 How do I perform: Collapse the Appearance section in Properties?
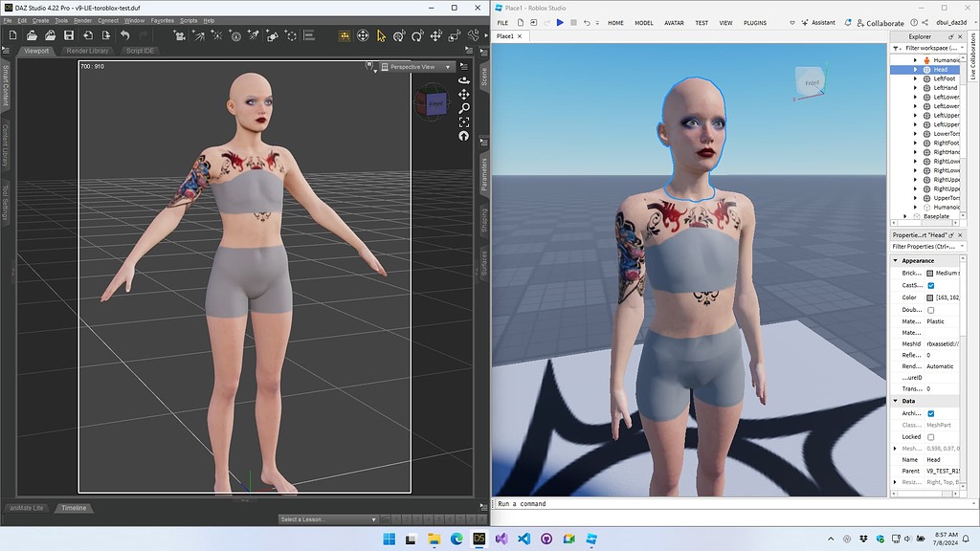coord(896,260)
